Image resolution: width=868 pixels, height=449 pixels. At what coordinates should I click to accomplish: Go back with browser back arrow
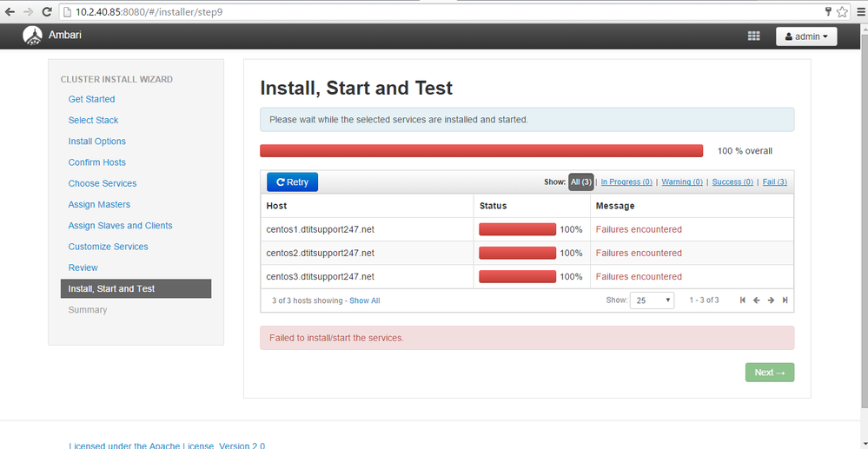10,11
